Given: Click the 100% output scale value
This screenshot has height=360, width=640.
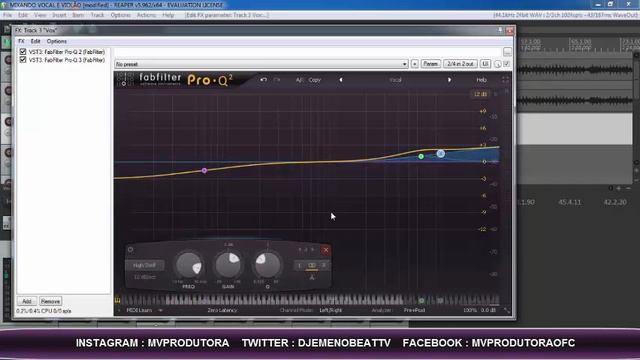Looking at the screenshot, I should (x=470, y=310).
